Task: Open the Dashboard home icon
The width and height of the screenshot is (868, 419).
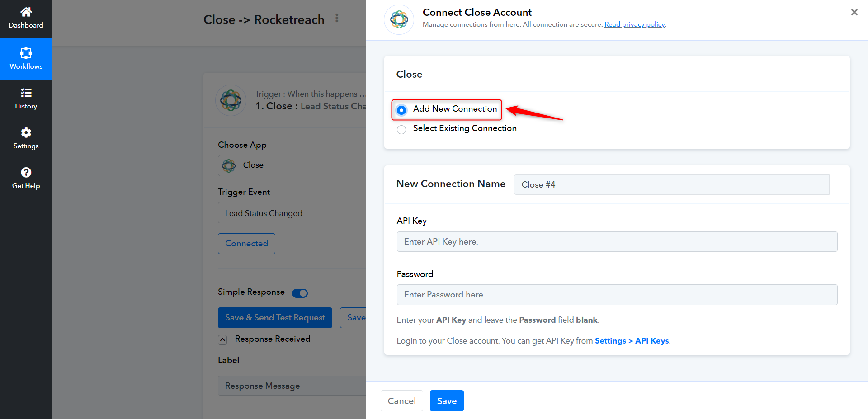Action: (x=26, y=12)
